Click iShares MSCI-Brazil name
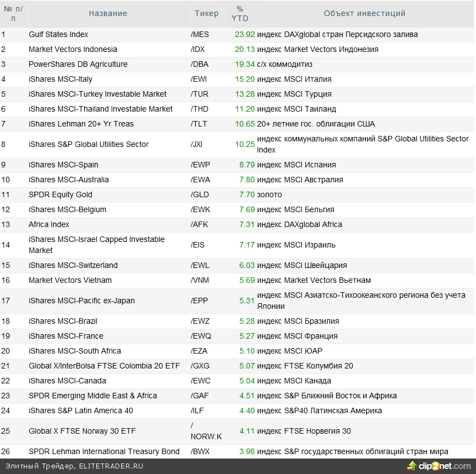The height and width of the screenshot is (474, 476). pos(63,321)
